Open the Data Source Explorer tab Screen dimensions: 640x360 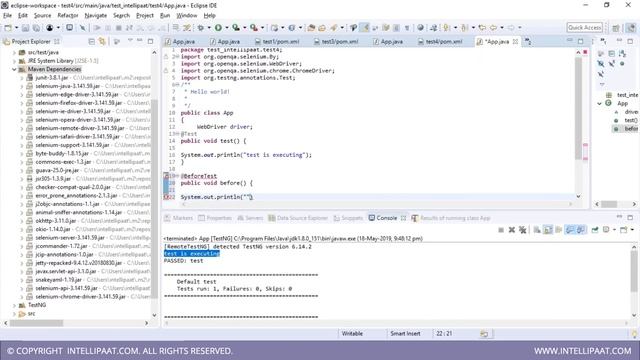[298, 218]
